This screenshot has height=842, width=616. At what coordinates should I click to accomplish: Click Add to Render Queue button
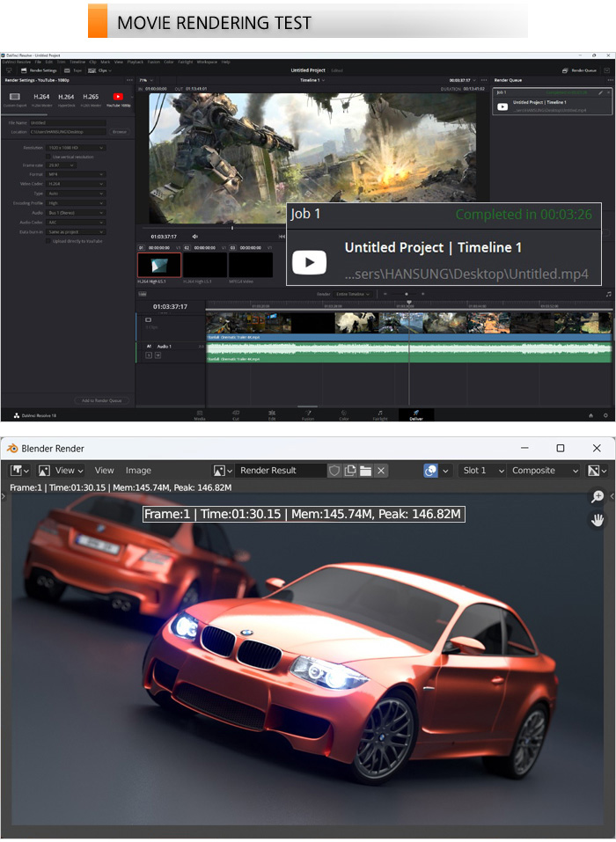click(101, 400)
